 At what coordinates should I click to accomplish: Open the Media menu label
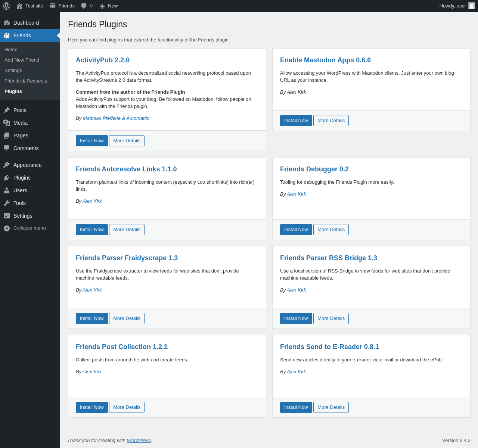pos(21,123)
